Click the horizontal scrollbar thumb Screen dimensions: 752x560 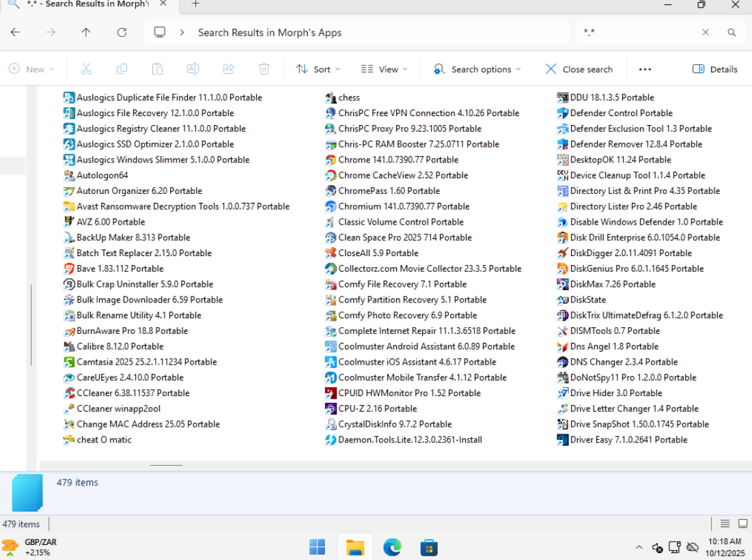[166, 465]
